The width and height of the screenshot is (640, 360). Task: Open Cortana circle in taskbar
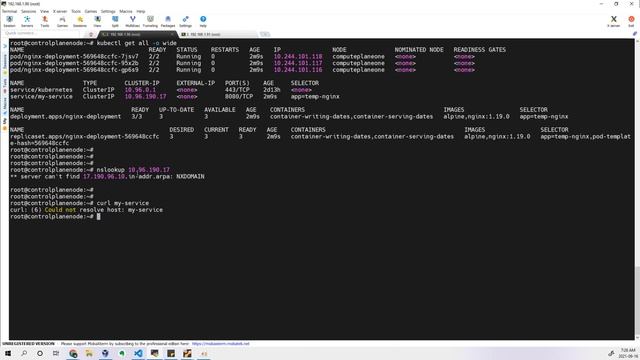tap(40, 353)
